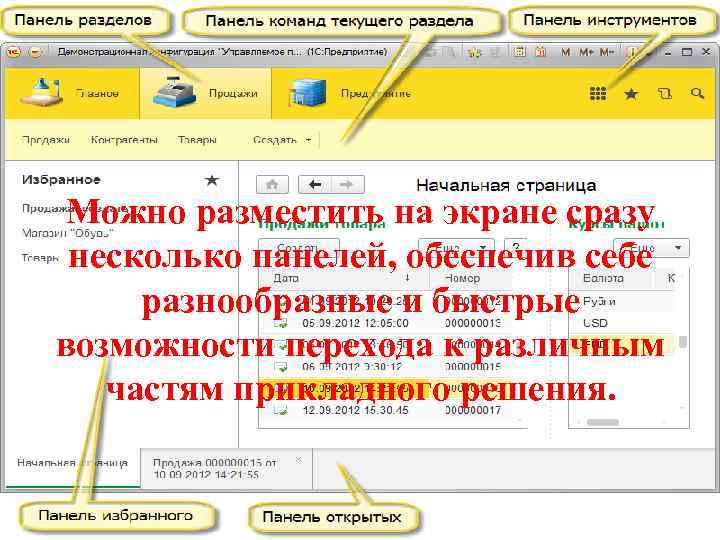Click document number 000000013
Screen dimensions: 720x540
[x=473, y=323]
